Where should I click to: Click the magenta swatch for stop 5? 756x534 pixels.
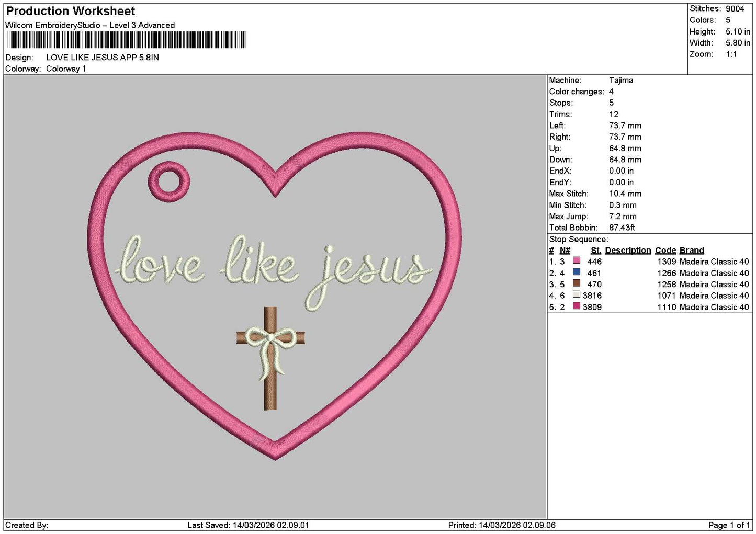pos(577,306)
